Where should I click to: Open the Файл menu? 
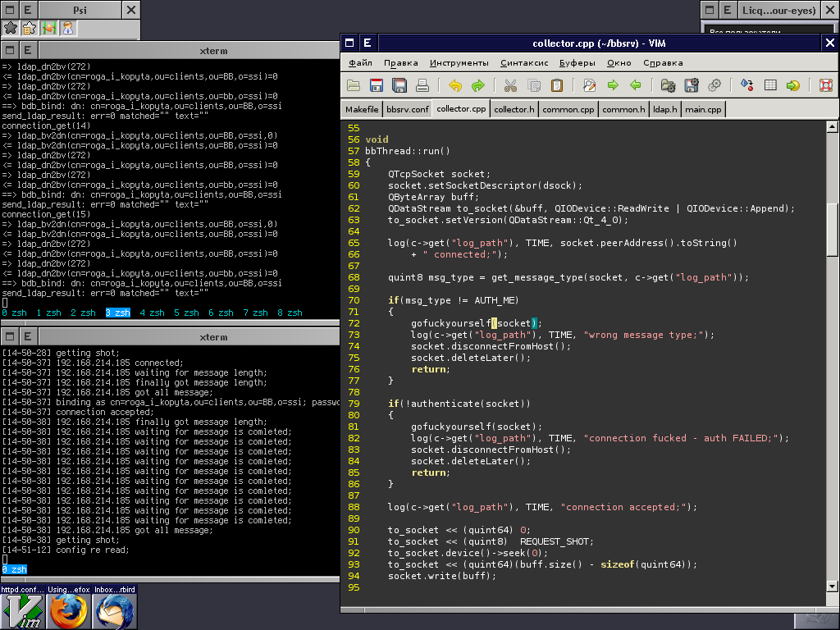pos(359,62)
